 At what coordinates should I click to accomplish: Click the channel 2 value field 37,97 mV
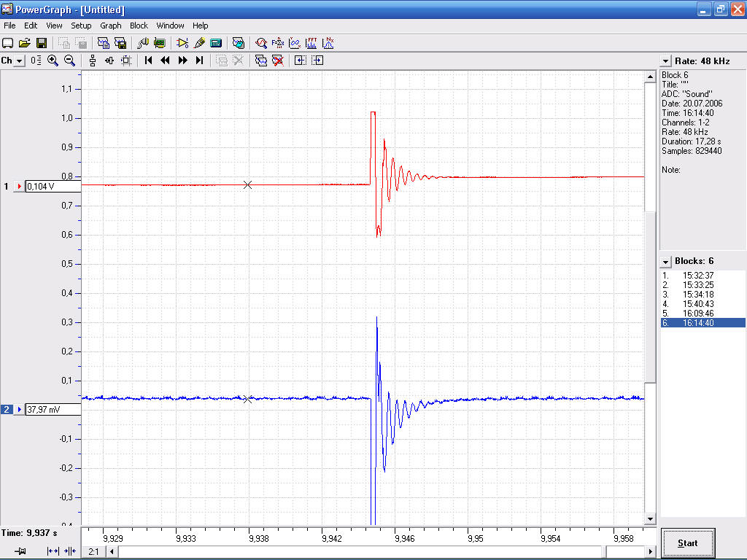[53, 410]
